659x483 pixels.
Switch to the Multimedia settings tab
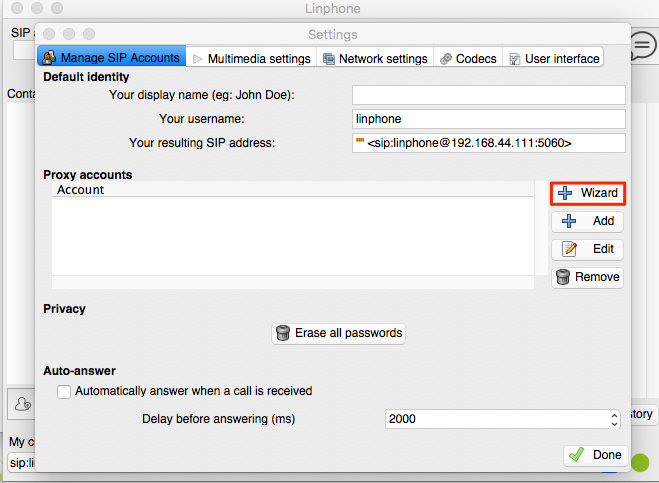(x=252, y=58)
